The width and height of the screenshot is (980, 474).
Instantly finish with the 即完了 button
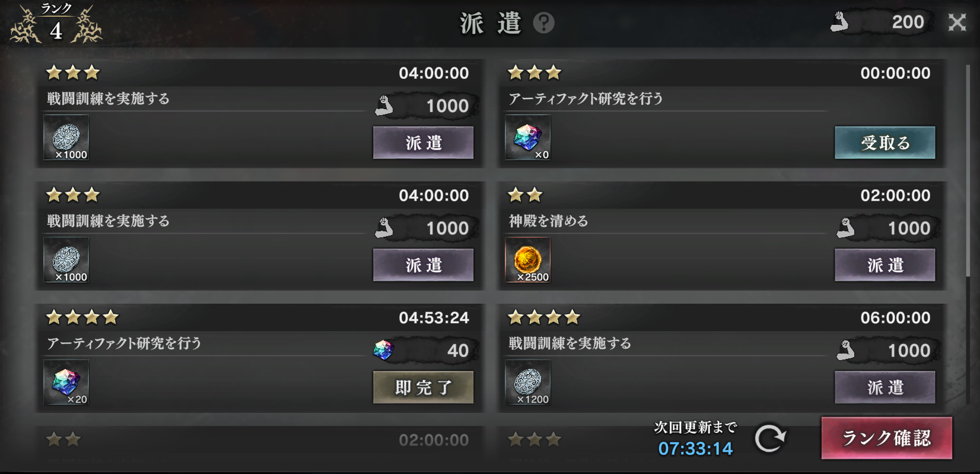(423, 387)
